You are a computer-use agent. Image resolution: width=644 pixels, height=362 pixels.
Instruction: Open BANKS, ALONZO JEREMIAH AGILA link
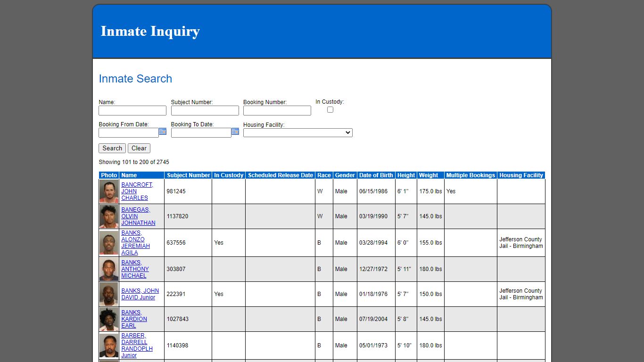point(135,243)
